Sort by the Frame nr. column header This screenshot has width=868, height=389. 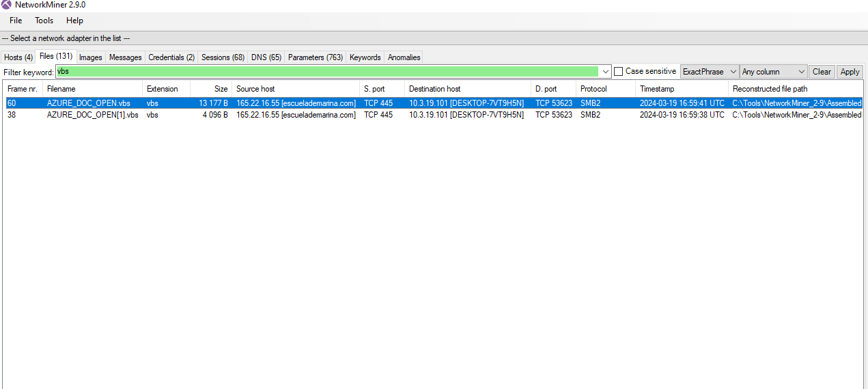[23, 89]
